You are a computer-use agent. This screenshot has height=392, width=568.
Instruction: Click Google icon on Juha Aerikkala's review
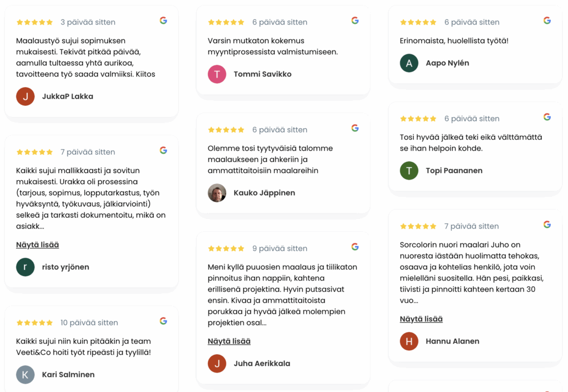point(355,247)
